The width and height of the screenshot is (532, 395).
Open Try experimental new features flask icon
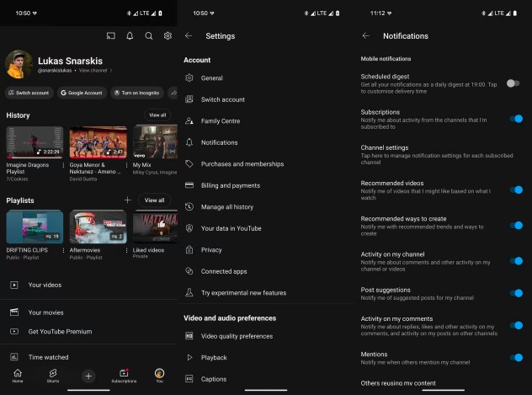(189, 292)
